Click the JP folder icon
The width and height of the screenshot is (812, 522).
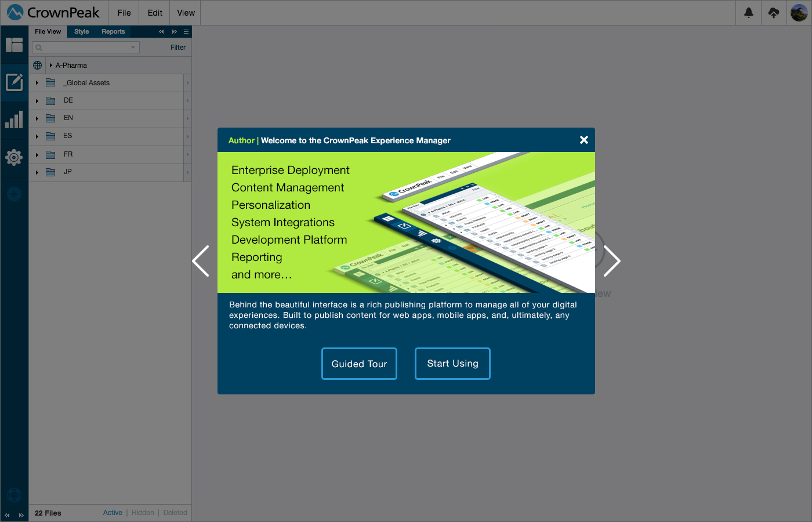(x=50, y=172)
